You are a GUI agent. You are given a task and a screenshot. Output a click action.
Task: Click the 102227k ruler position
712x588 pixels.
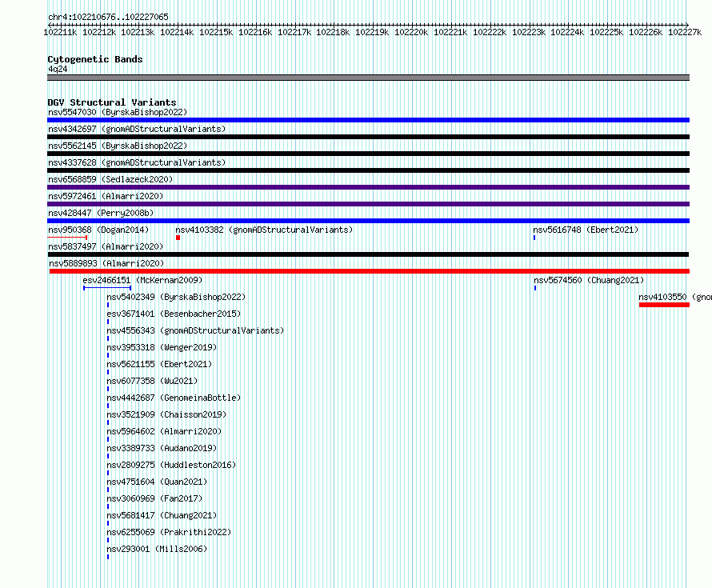click(x=685, y=32)
